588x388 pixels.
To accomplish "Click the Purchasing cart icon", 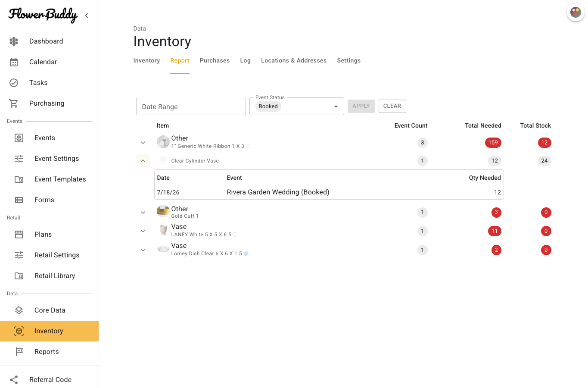I will click(14, 103).
